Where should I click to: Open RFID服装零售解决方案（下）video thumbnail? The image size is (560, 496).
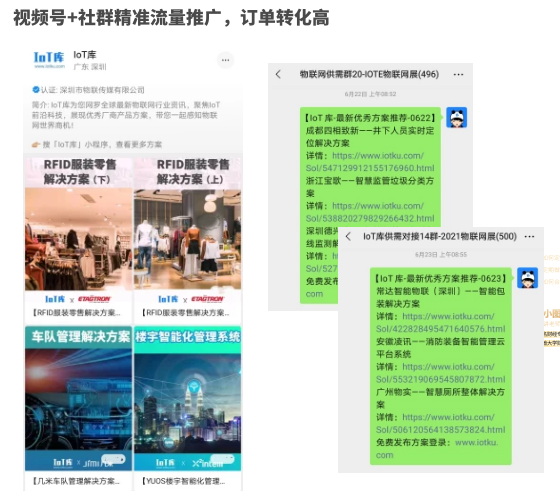point(79,238)
